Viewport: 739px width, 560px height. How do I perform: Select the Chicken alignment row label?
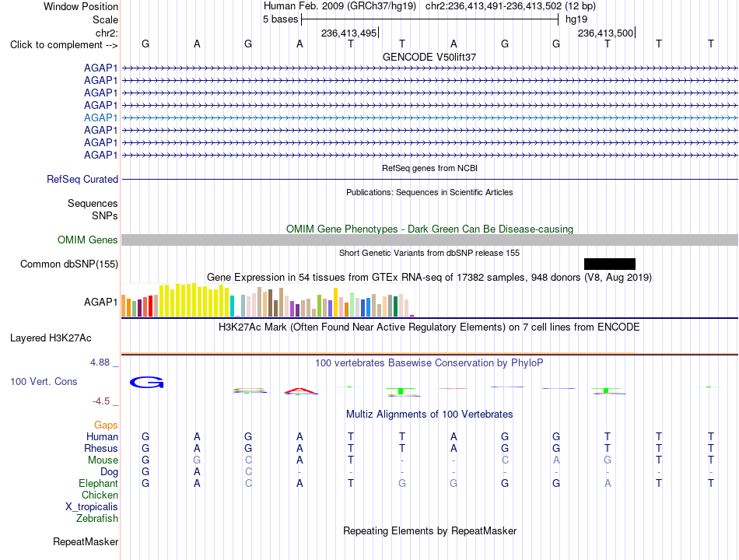(100, 495)
